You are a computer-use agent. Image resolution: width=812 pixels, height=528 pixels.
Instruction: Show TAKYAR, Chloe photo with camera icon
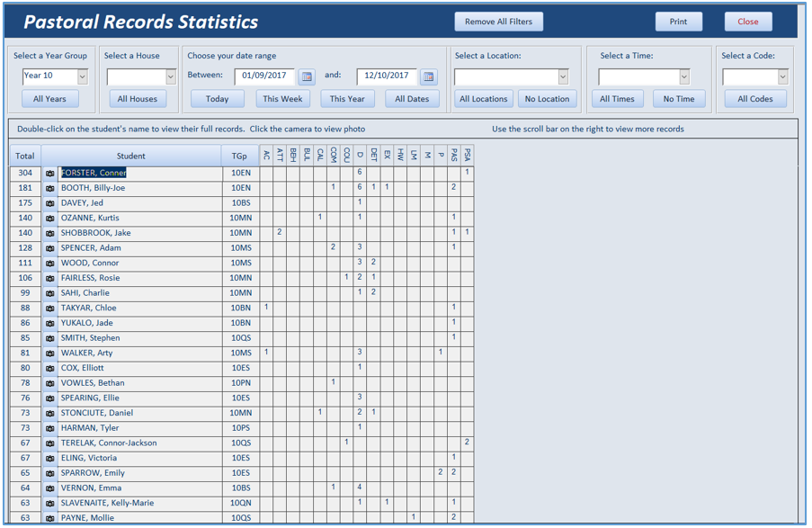tap(49, 309)
